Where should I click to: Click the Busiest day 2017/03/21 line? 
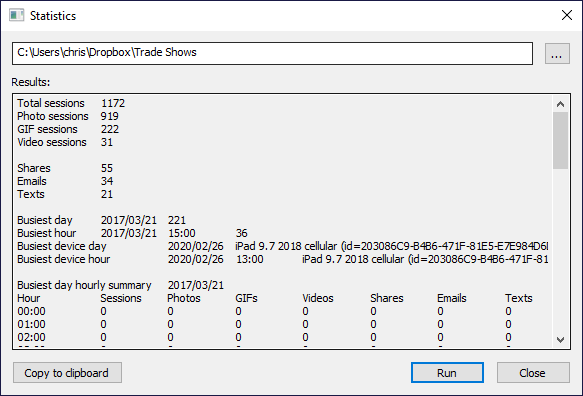[x=101, y=220]
